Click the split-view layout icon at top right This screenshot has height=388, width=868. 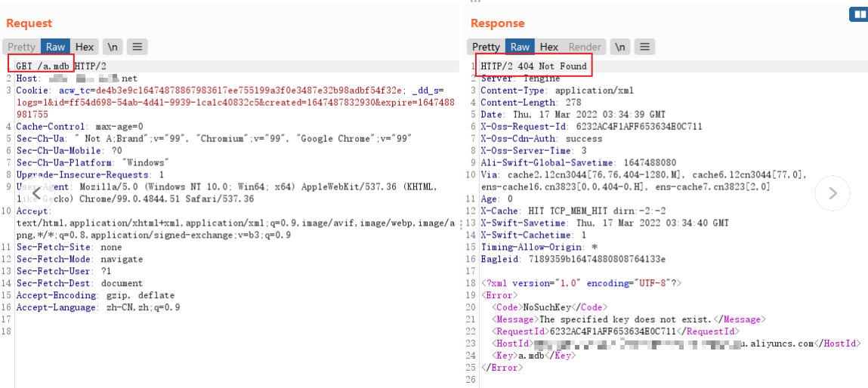pyautogui.click(x=858, y=14)
